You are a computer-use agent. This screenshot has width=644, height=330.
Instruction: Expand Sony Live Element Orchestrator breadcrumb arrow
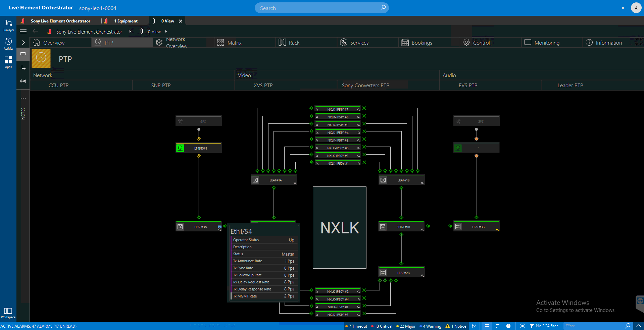(130, 32)
